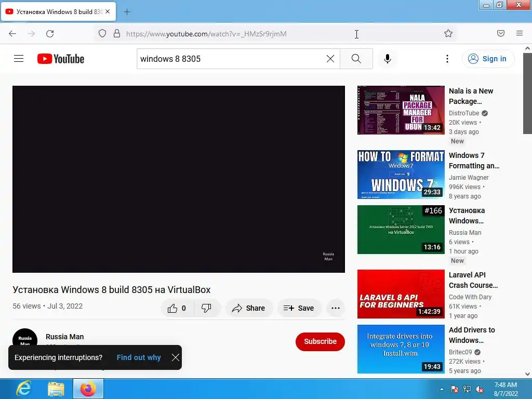532x399 pixels.
Task: Open the Laravel API Crash Course title
Action: [473, 280]
